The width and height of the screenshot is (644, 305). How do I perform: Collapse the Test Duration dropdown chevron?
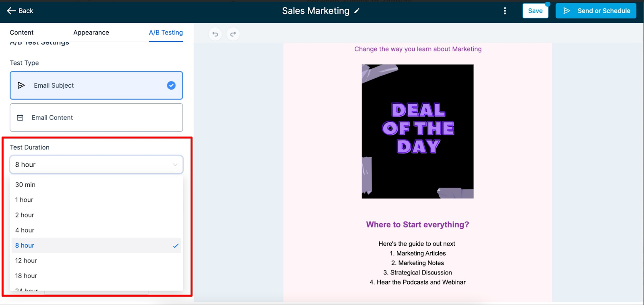175,165
